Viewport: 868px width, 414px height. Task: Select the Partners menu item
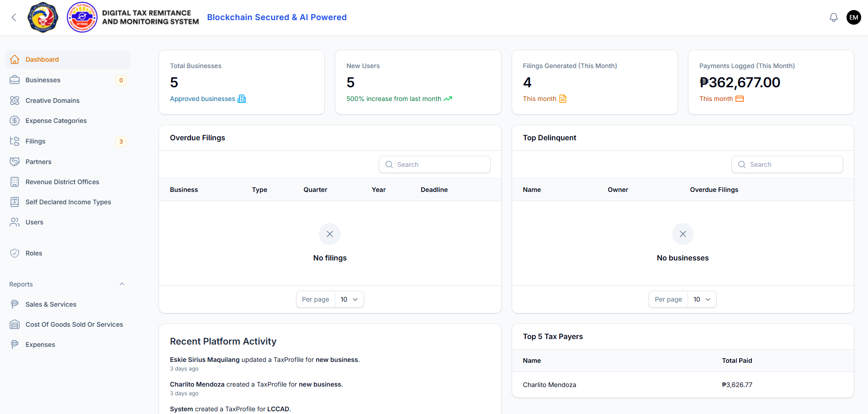pyautogui.click(x=38, y=161)
